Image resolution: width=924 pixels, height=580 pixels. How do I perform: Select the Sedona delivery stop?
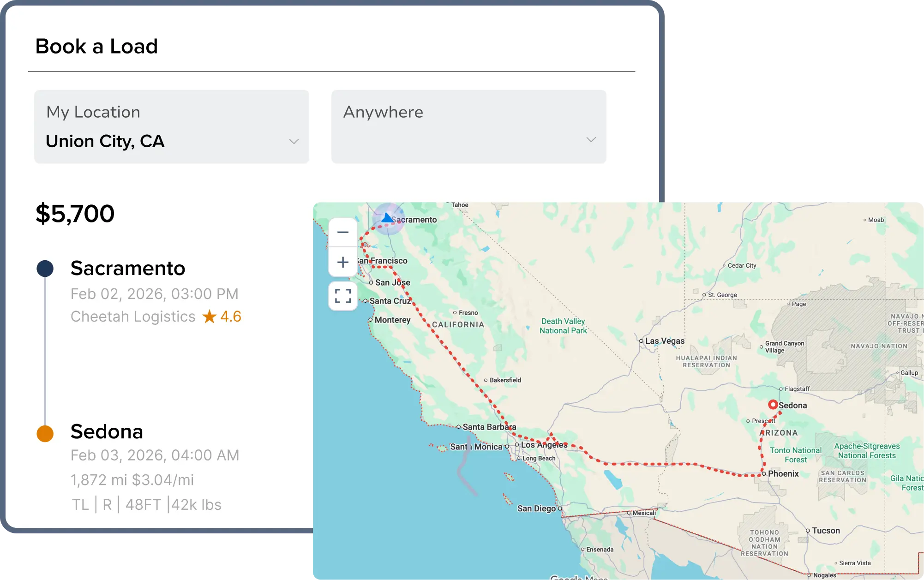click(x=107, y=431)
